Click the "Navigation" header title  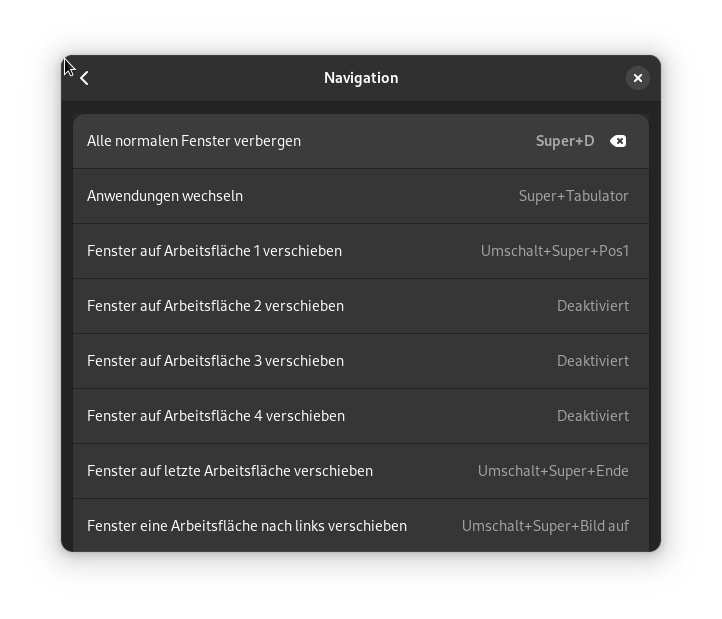tap(361, 78)
